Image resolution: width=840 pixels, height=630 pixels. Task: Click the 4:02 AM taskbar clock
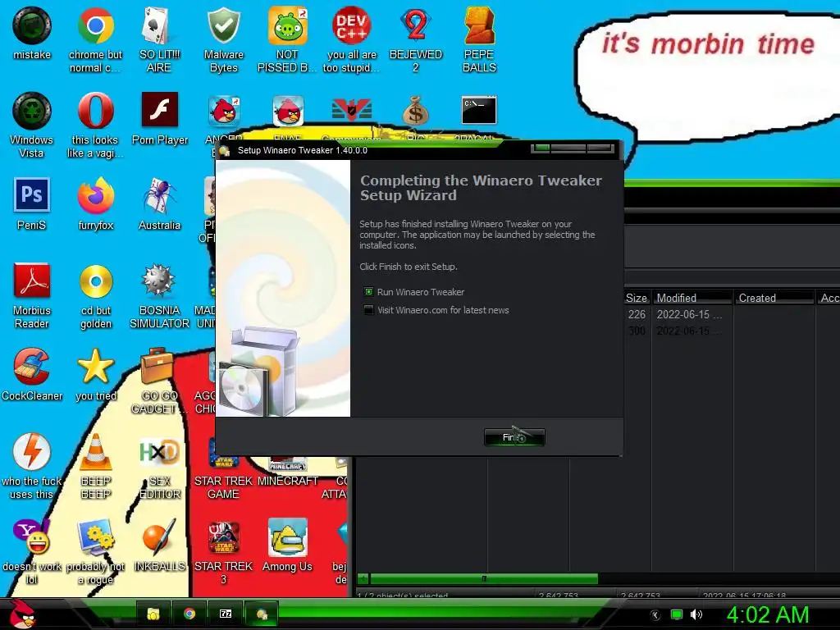767,614
